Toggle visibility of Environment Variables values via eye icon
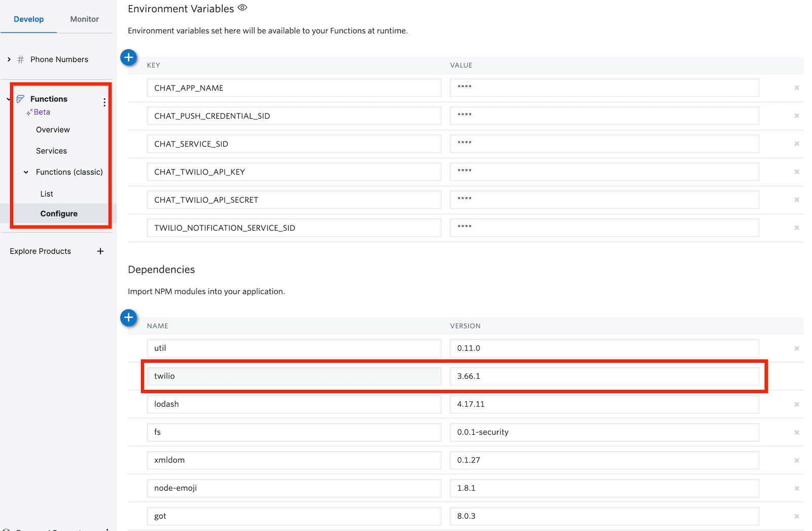 [242, 8]
